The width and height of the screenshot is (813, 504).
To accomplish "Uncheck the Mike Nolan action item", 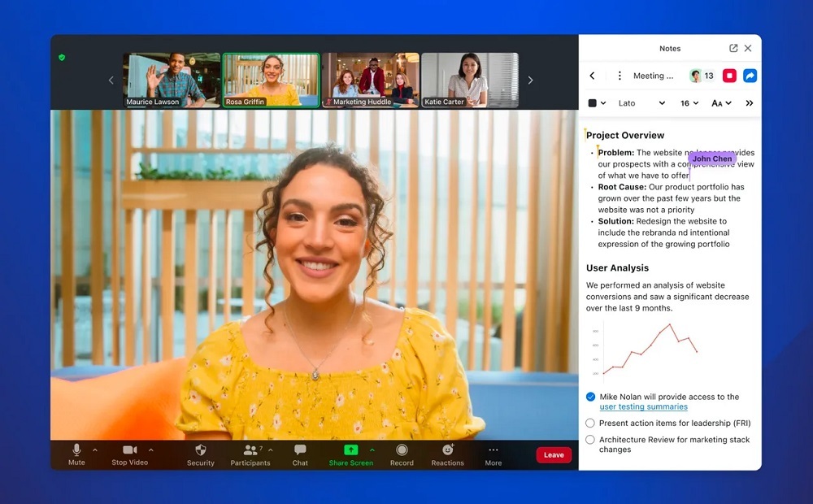I will pyautogui.click(x=590, y=397).
